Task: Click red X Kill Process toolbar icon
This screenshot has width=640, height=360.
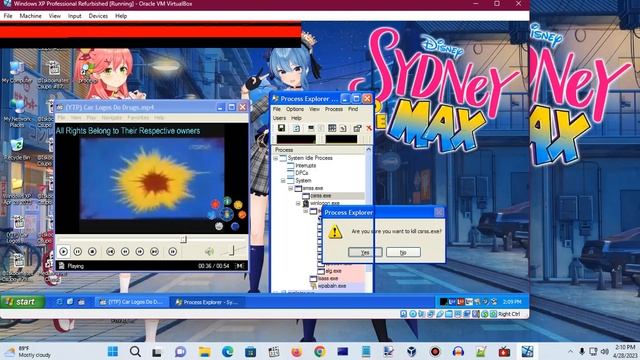Action: pyautogui.click(x=369, y=128)
